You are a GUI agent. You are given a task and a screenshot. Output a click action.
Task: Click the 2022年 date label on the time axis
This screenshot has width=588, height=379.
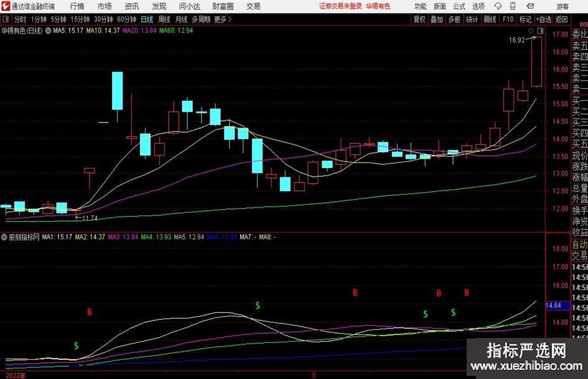[x=16, y=375]
